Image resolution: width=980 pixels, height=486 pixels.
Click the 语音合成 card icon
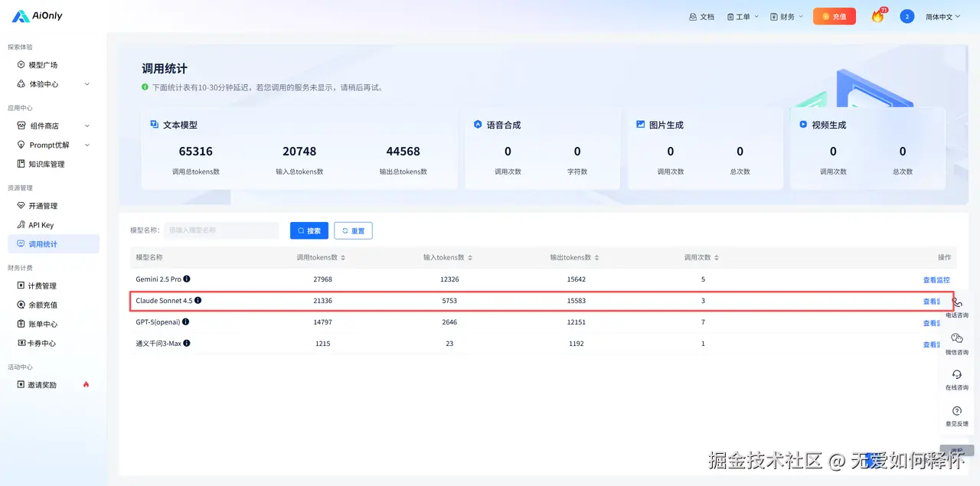(478, 124)
